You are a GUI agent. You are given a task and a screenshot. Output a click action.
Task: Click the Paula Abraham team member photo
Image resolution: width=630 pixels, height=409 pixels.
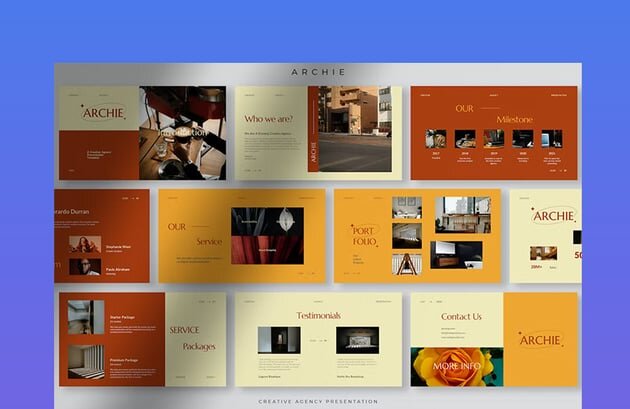click(84, 267)
